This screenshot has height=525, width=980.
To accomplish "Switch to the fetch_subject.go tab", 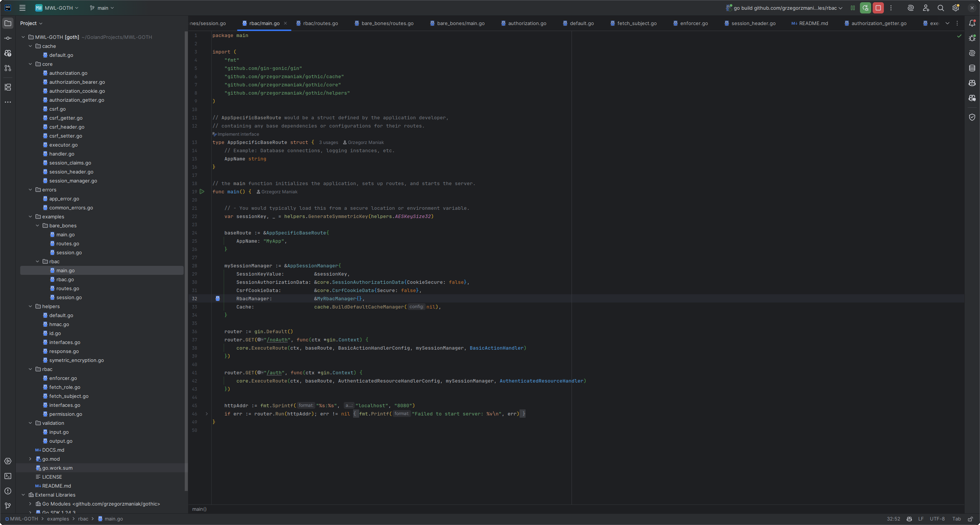I will click(x=633, y=23).
